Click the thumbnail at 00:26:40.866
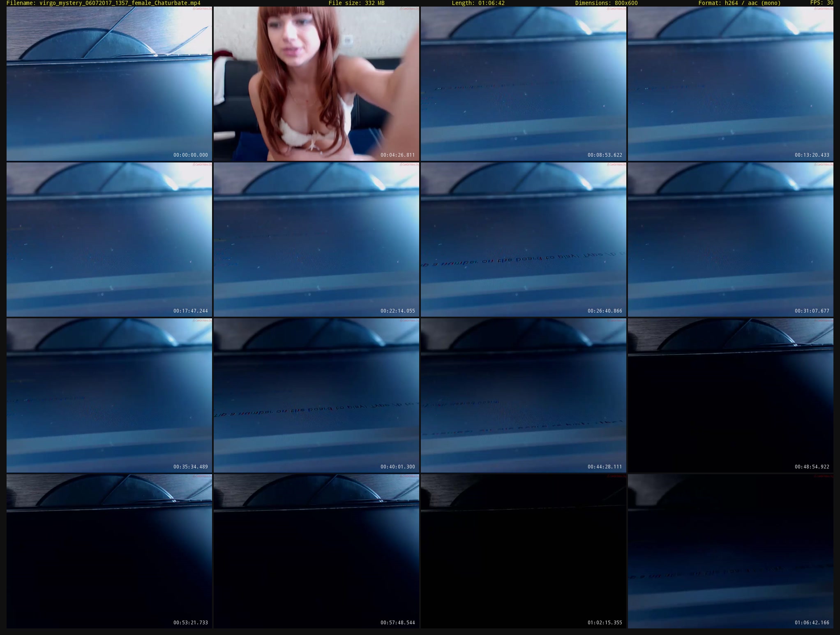840x635 pixels. (524, 239)
